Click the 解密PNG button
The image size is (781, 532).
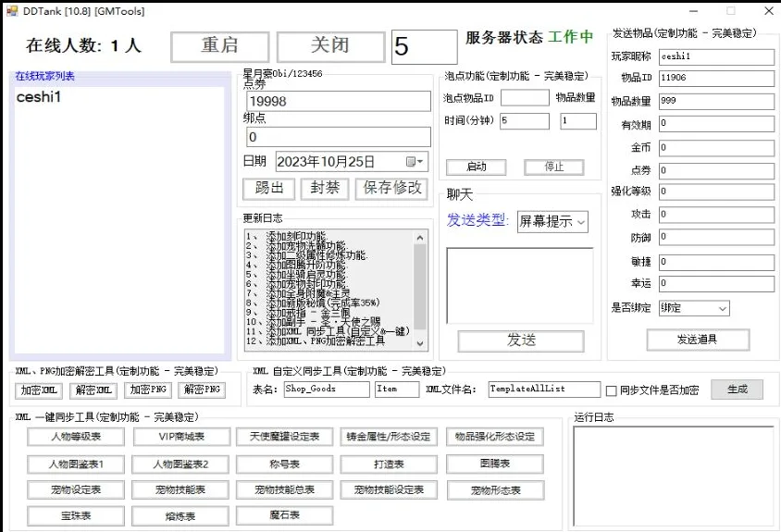coord(202,390)
